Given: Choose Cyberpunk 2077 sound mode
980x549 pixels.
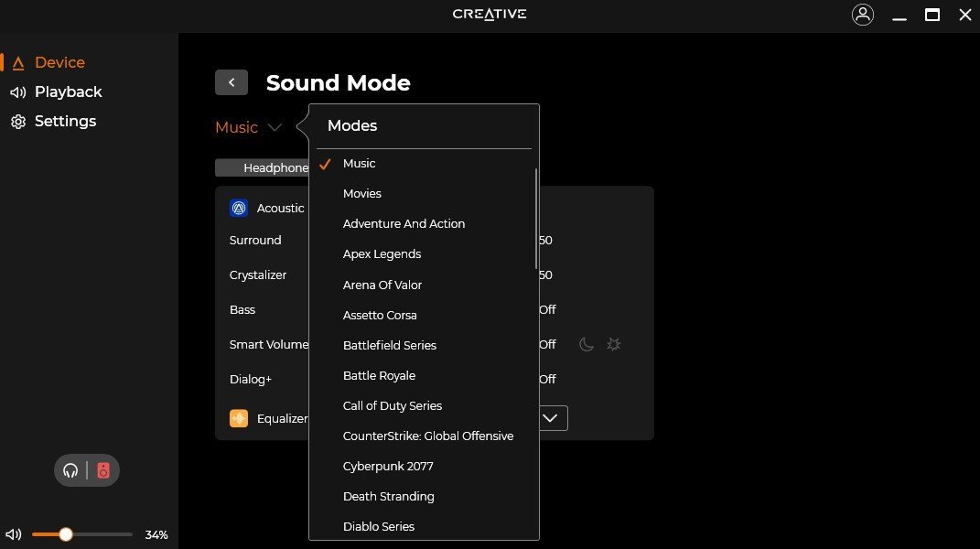Looking at the screenshot, I should click(388, 466).
